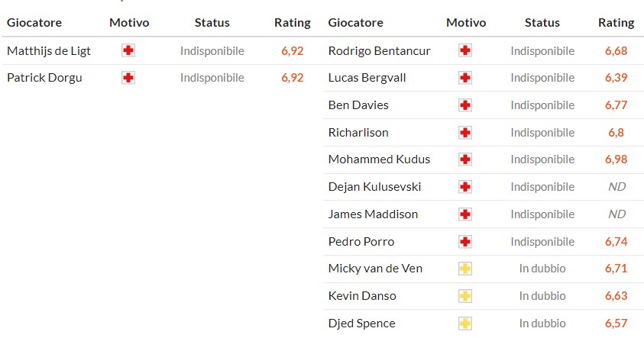Click the yellow cross icon beside Djed Spence
644x338 pixels.
(x=465, y=323)
